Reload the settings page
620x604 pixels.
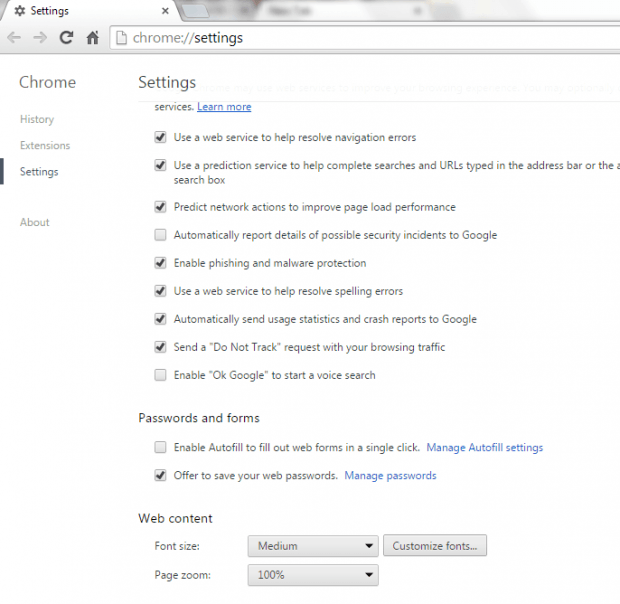(66, 38)
